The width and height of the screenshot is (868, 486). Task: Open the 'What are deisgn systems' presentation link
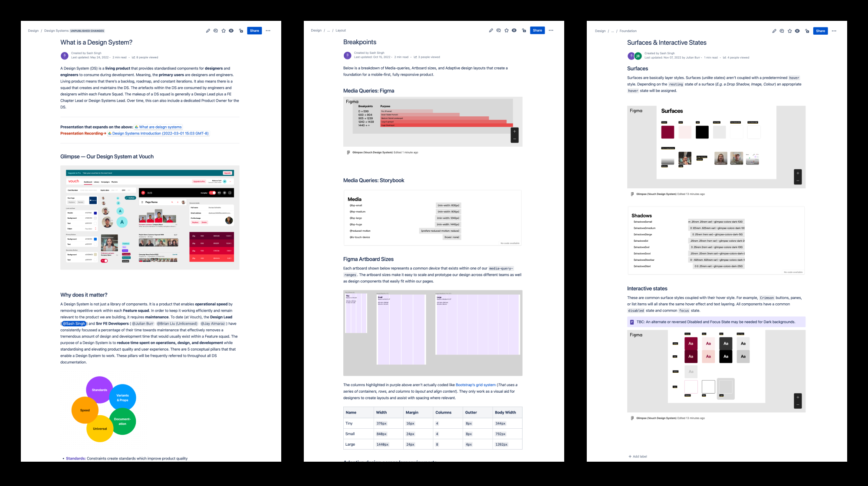[x=160, y=127]
